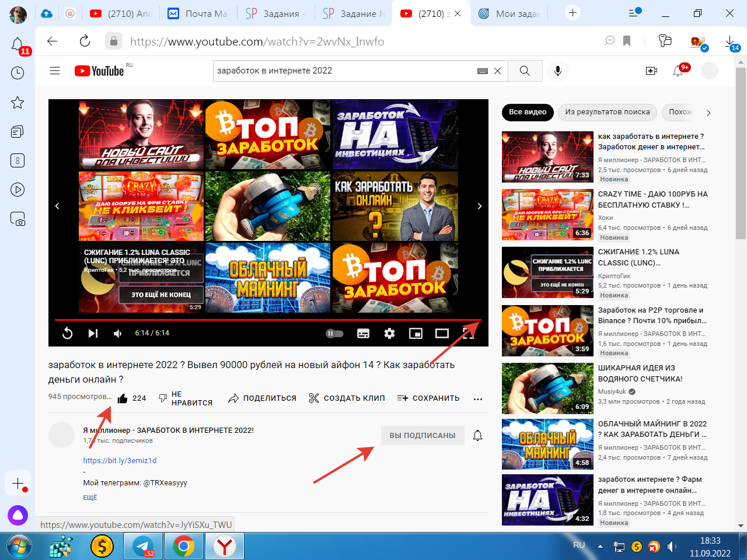Open the create video menu
The image size is (747, 560).
[651, 71]
